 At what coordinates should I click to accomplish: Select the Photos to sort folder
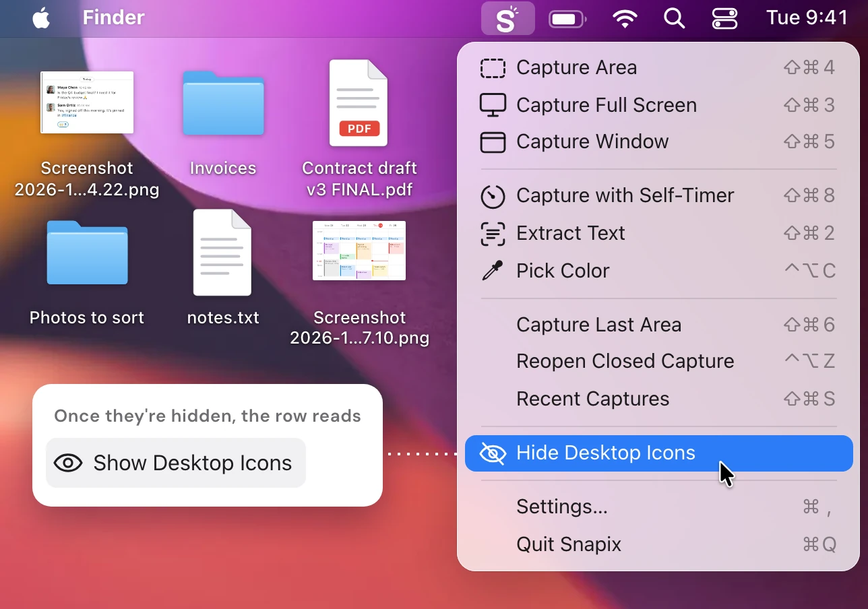click(87, 253)
